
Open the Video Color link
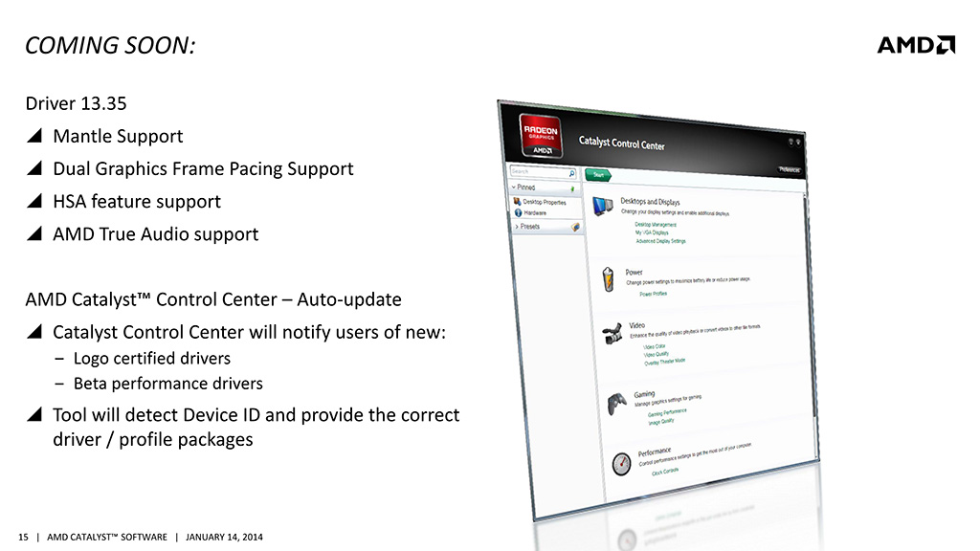point(655,346)
